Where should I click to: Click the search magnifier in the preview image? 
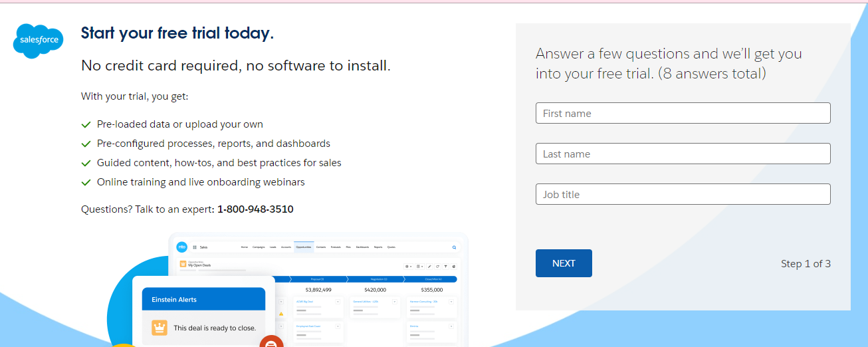pos(455,247)
